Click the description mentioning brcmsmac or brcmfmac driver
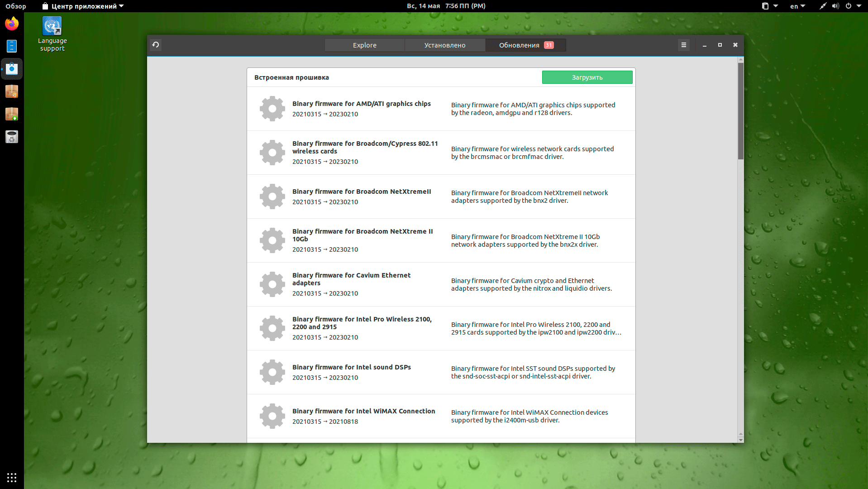Screen dimensions: 868x489 pyautogui.click(x=533, y=153)
